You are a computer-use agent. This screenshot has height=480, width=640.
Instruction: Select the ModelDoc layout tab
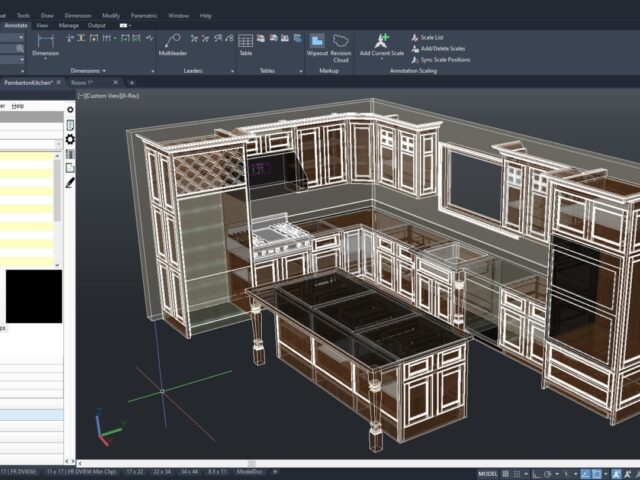click(250, 471)
